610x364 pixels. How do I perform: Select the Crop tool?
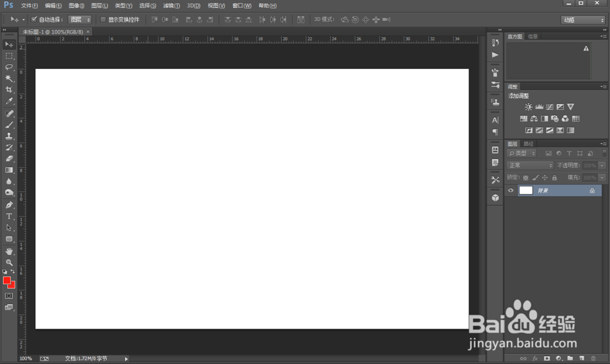(x=9, y=90)
